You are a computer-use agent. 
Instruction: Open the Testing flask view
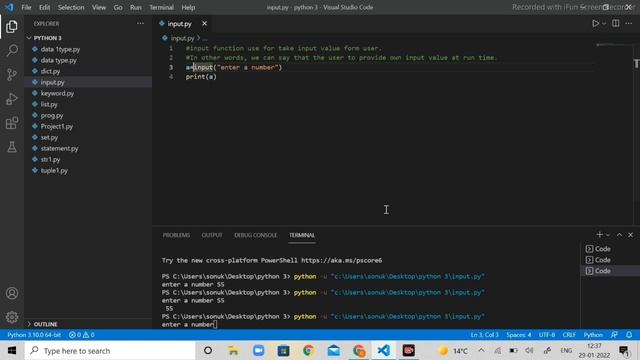[x=12, y=147]
